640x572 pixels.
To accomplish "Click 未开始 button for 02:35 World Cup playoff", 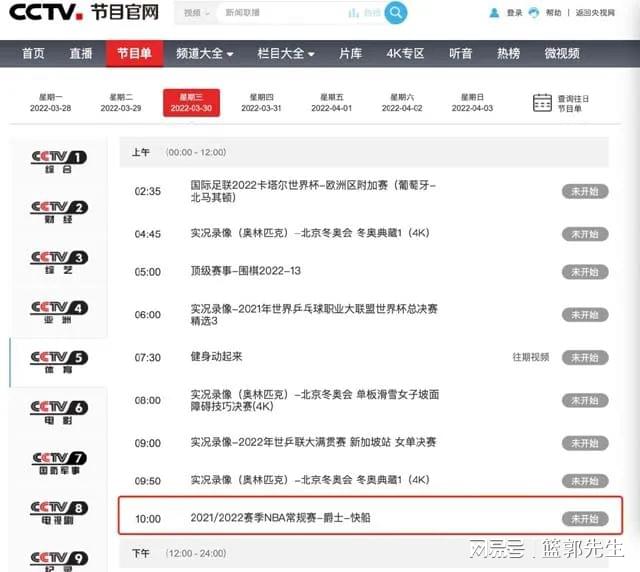I will point(585,191).
